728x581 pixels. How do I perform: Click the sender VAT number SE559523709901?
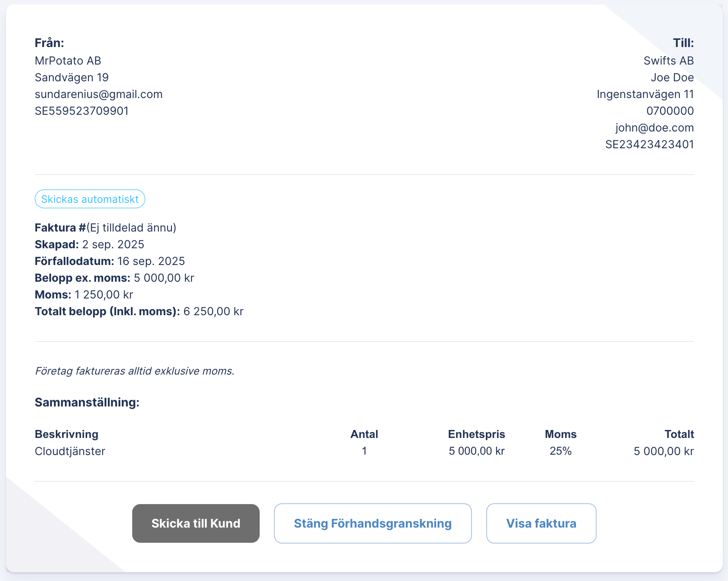82,111
